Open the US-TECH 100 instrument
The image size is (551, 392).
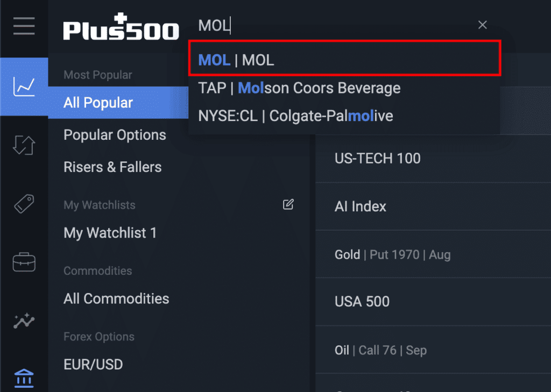[378, 159]
